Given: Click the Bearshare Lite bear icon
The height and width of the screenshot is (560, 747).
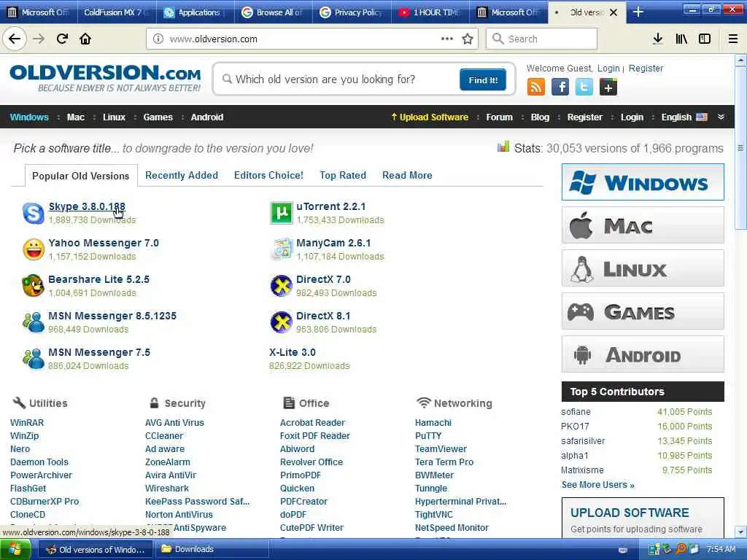Looking at the screenshot, I should point(34,286).
